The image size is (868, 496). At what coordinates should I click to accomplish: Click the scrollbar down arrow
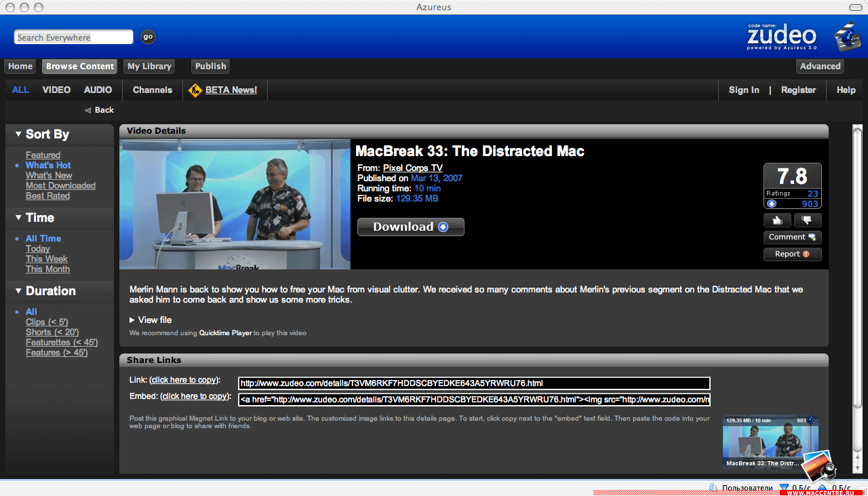[x=857, y=469]
